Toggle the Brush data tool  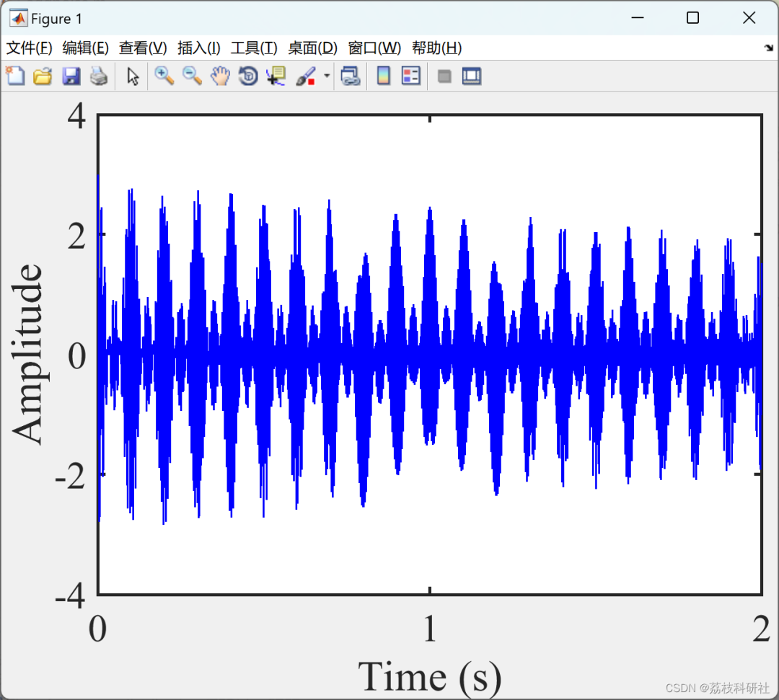click(306, 76)
